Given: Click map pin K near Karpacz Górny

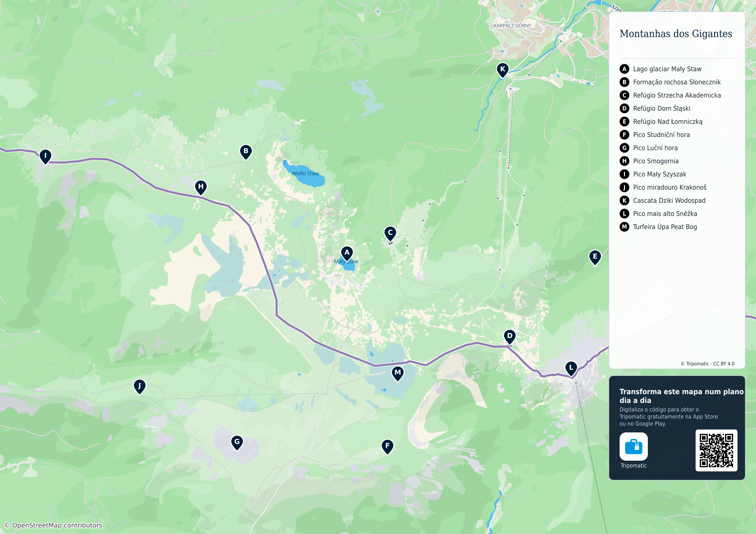Looking at the screenshot, I should click(x=503, y=70).
